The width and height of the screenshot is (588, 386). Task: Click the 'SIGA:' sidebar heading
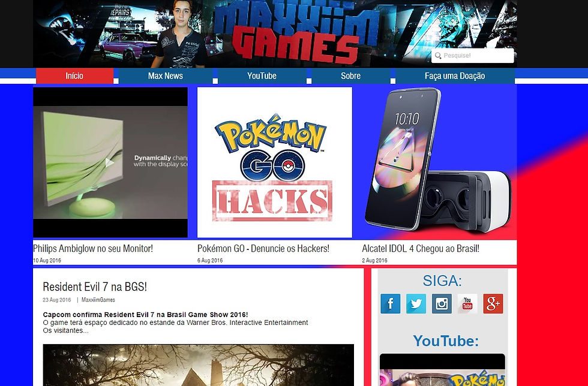pos(443,281)
